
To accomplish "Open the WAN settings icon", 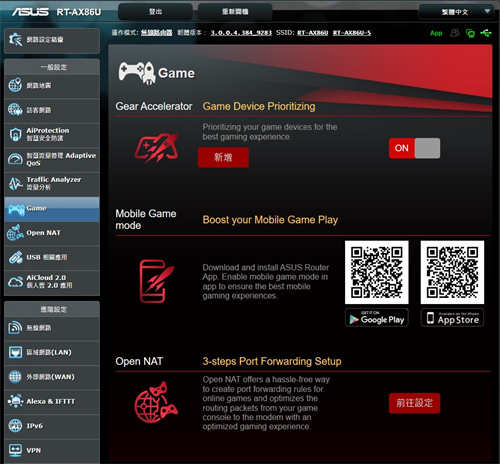I will point(15,377).
